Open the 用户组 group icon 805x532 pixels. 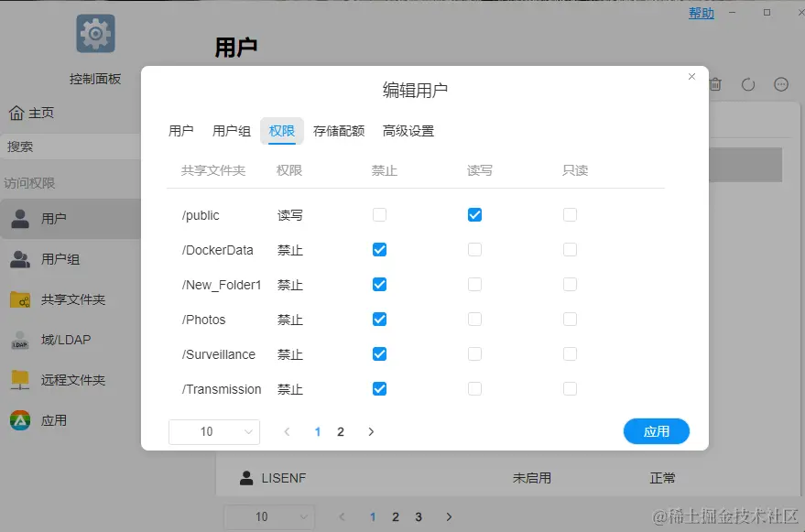point(20,259)
